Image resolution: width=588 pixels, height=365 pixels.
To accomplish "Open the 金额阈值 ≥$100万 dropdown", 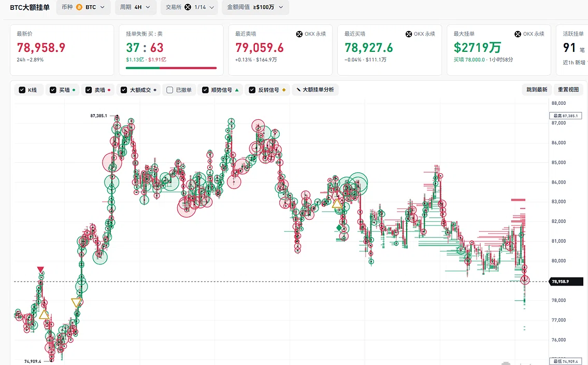I will coord(255,7).
